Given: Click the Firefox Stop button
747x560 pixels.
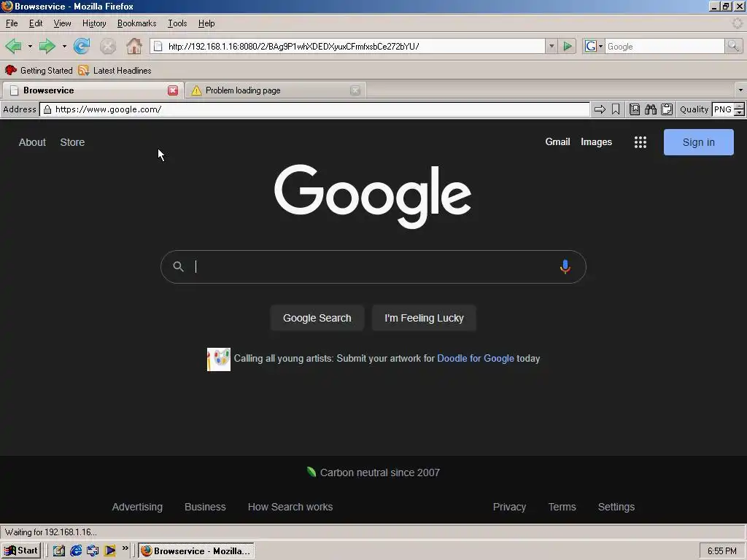Looking at the screenshot, I should 108,46.
